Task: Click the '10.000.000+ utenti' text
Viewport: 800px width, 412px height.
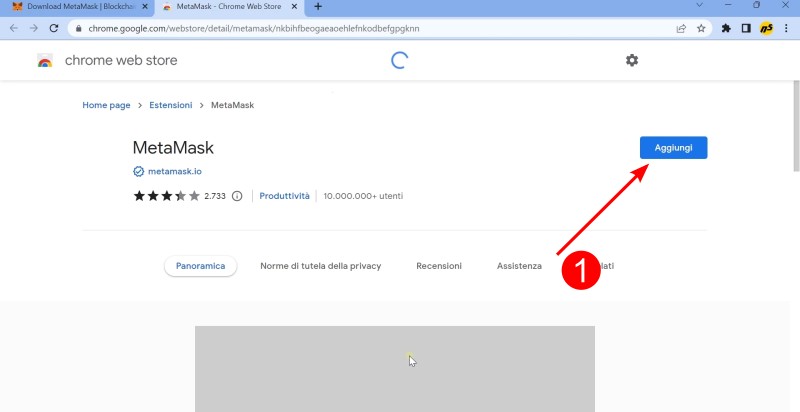Action: pos(363,196)
